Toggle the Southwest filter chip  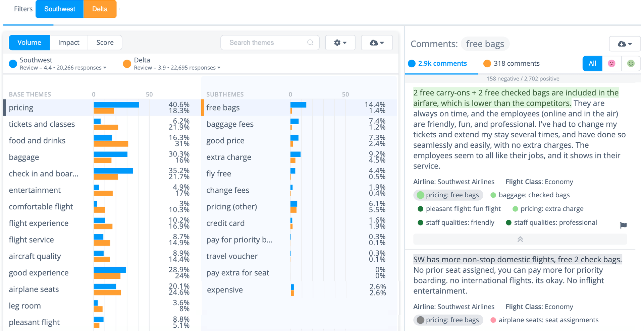coord(59,9)
